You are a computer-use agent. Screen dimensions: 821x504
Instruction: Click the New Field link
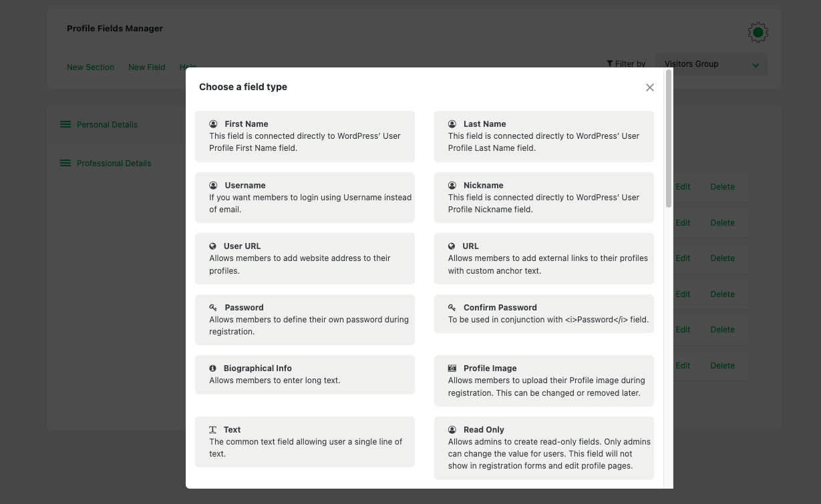[147, 67]
